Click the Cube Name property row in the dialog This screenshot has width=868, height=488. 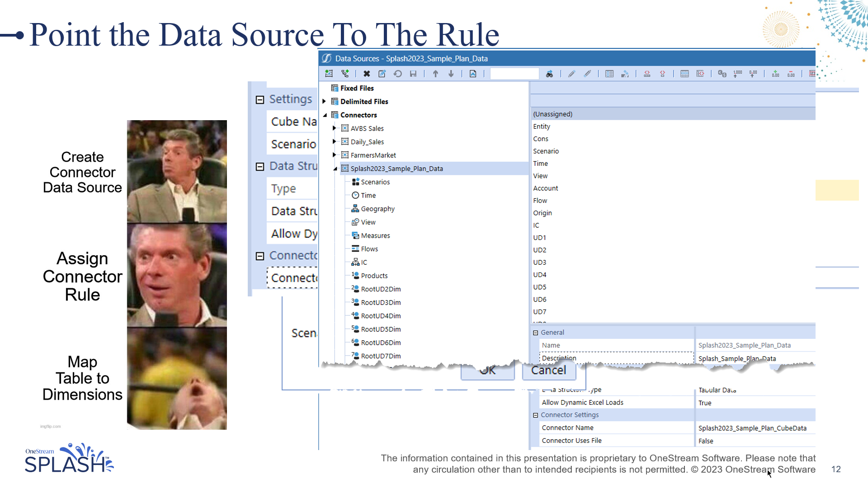pyautogui.click(x=292, y=122)
